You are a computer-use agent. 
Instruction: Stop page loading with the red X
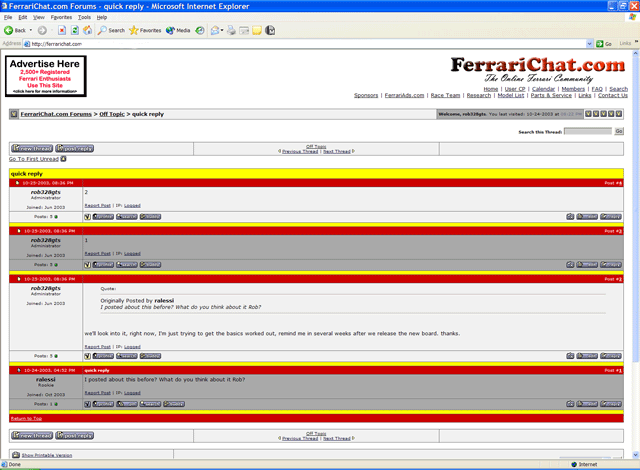click(x=62, y=30)
